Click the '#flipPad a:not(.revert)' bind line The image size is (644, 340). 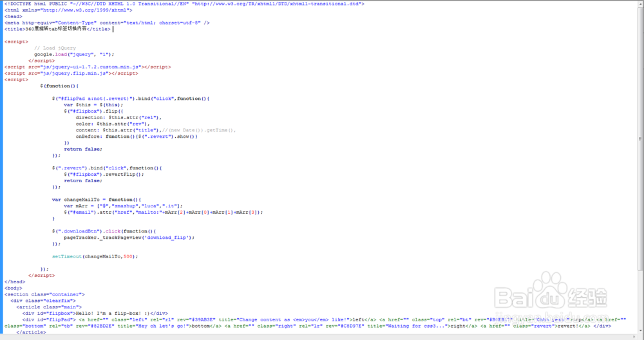tap(131, 99)
